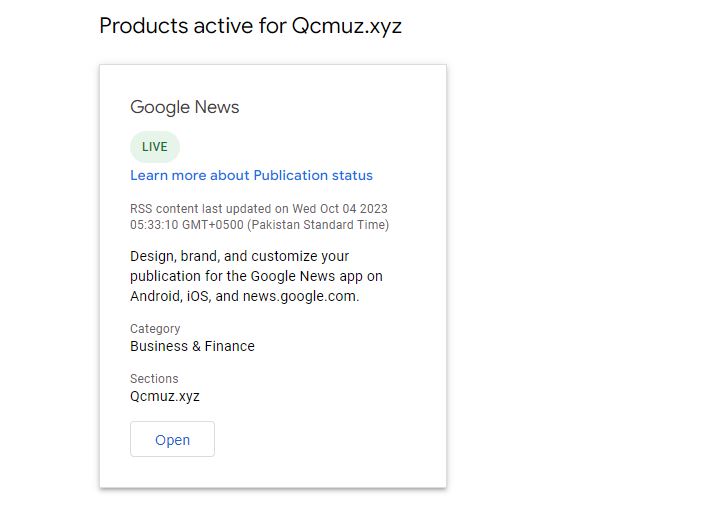
Task: Click Qcmuz.xyz in the page heading
Action: [x=346, y=26]
